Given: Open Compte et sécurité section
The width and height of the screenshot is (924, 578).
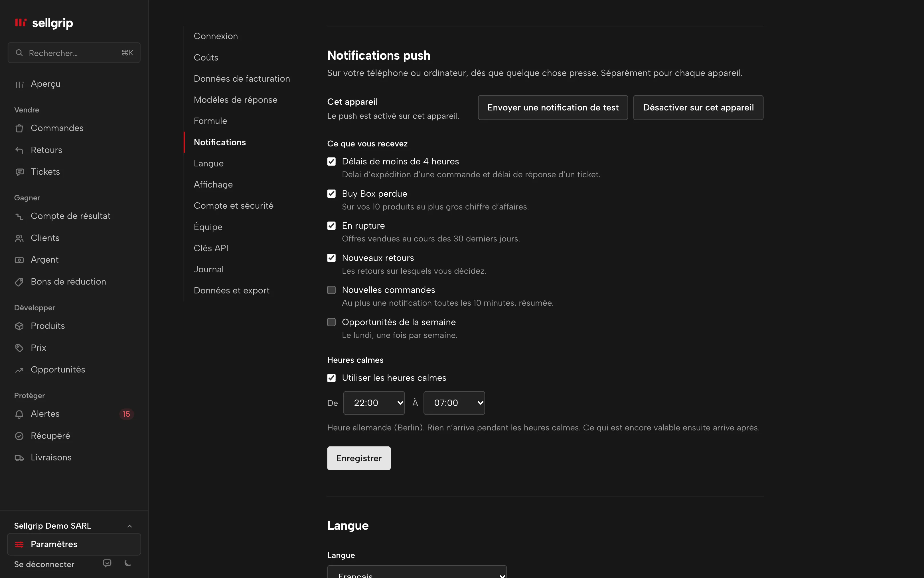Looking at the screenshot, I should (x=234, y=206).
